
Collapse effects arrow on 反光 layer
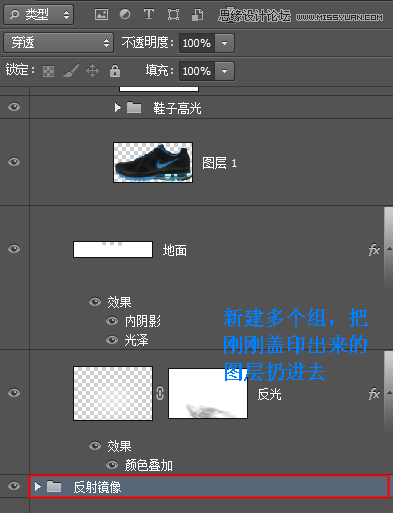[x=389, y=392]
